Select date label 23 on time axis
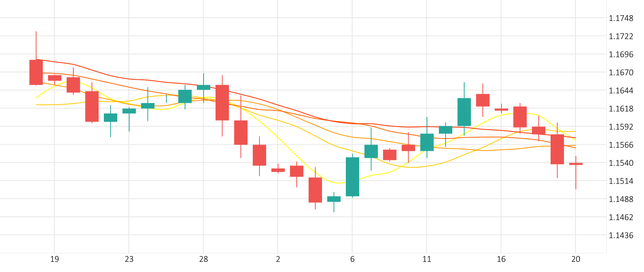This screenshot has height=272, width=644. tap(129, 259)
